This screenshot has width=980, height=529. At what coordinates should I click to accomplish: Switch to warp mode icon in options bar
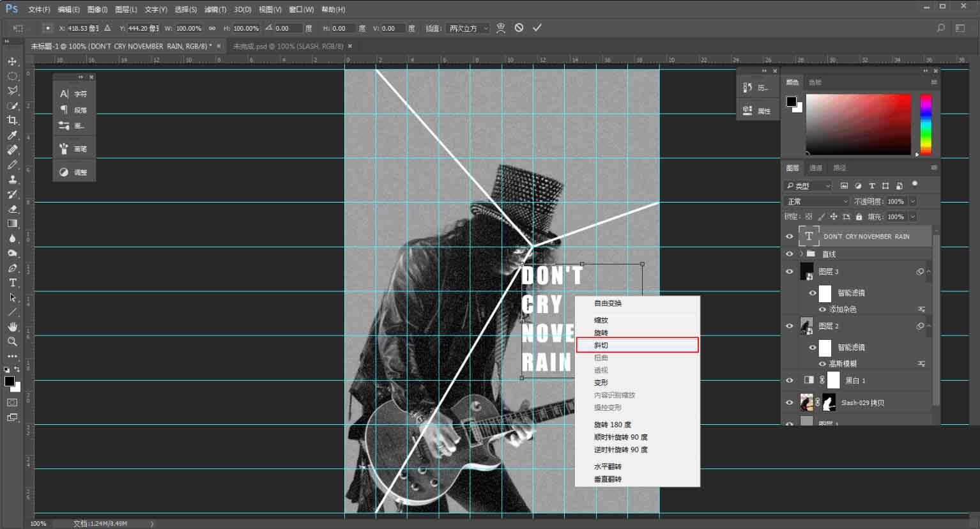(x=501, y=28)
